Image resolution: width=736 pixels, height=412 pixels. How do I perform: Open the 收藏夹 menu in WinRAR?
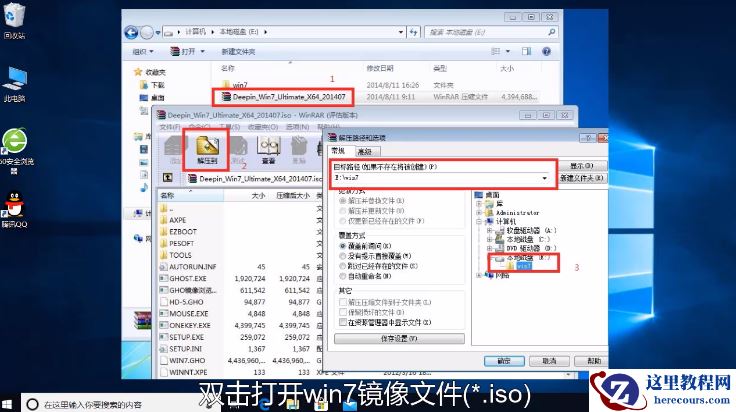pyautogui.click(x=262, y=127)
